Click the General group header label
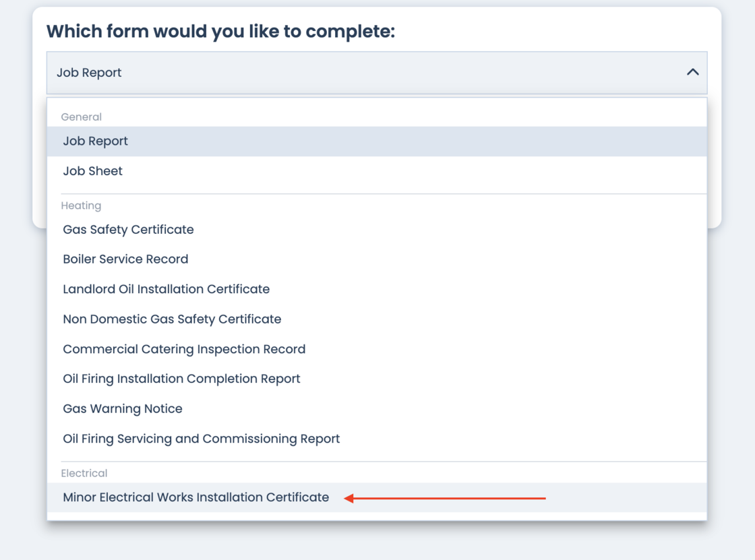The height and width of the screenshot is (560, 755). click(81, 117)
